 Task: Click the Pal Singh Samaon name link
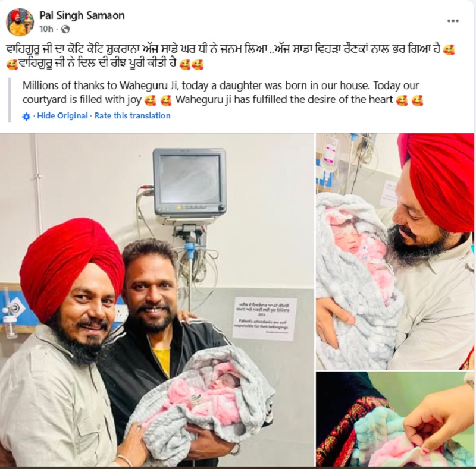pyautogui.click(x=82, y=15)
